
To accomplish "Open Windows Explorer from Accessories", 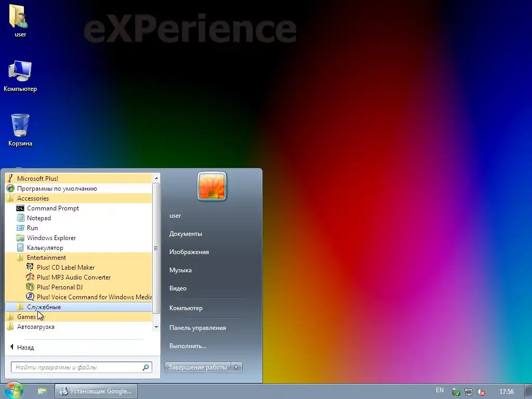I will [x=78, y=238].
